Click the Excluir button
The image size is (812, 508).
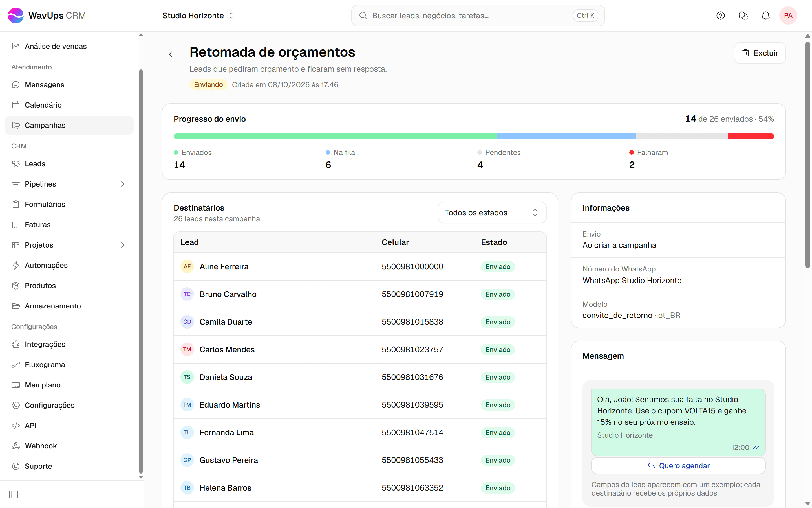pyautogui.click(x=760, y=53)
